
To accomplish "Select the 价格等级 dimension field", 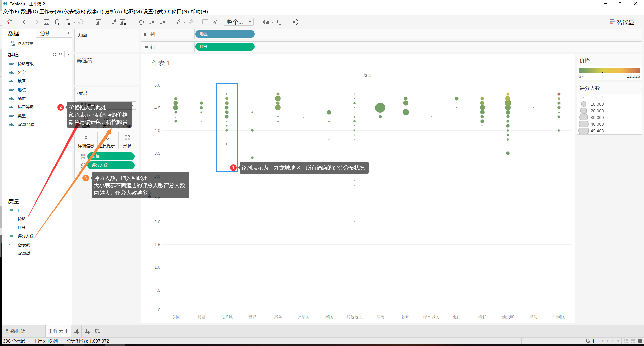I will (26, 64).
